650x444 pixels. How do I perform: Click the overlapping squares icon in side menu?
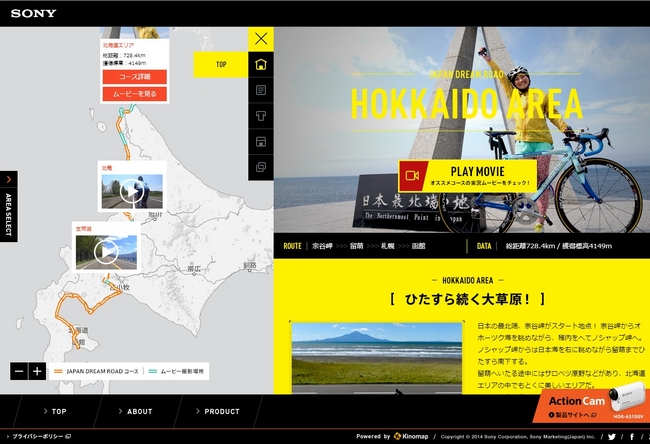(x=261, y=167)
